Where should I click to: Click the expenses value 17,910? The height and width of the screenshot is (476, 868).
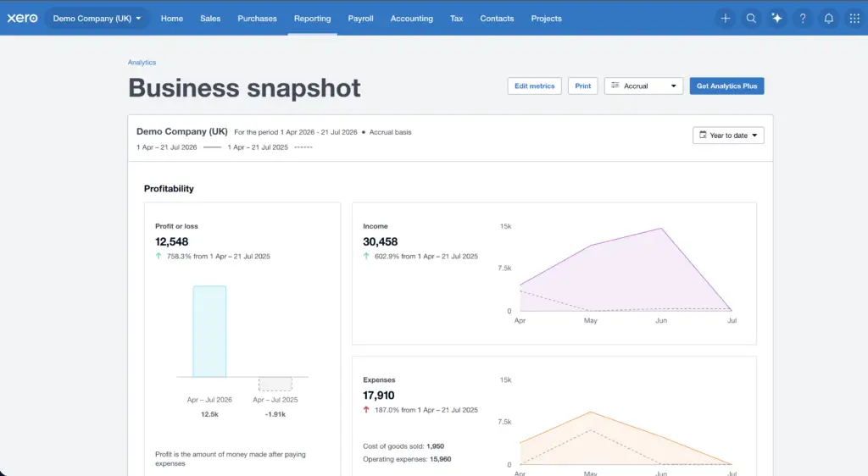point(379,396)
